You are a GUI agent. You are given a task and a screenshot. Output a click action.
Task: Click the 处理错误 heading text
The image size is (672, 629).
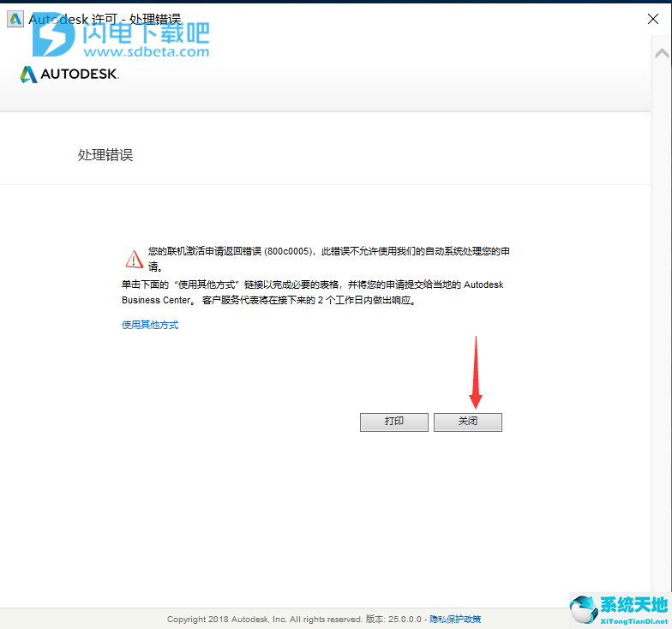105,154
